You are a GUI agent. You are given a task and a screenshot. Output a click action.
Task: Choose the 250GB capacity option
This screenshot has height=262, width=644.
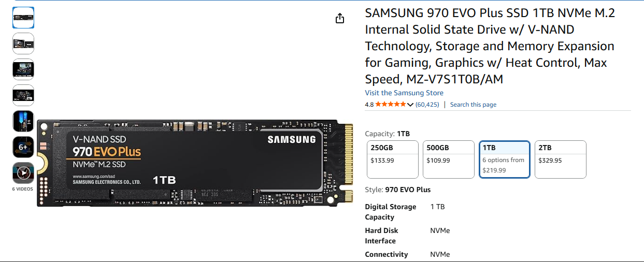tap(392, 159)
